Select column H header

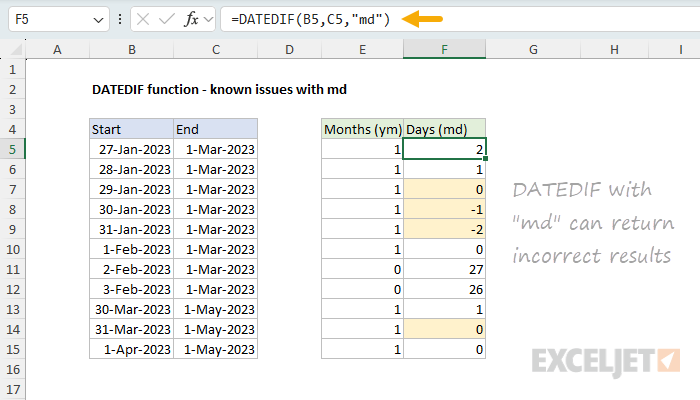[x=614, y=50]
